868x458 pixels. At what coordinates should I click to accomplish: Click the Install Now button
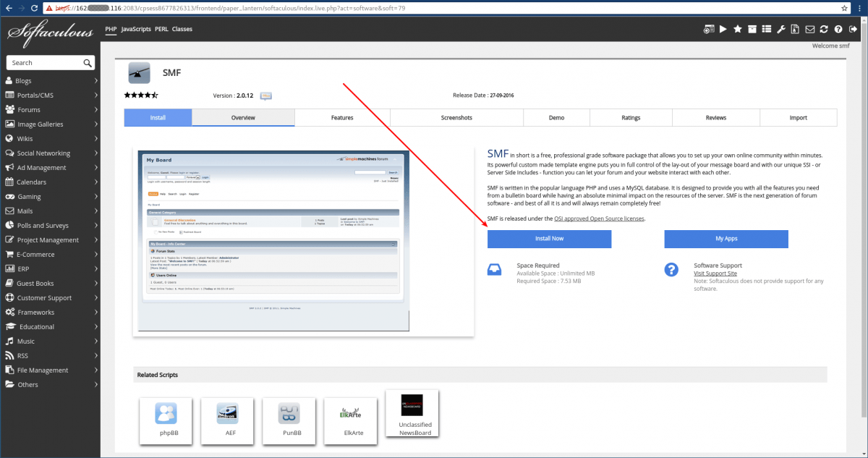coord(550,239)
